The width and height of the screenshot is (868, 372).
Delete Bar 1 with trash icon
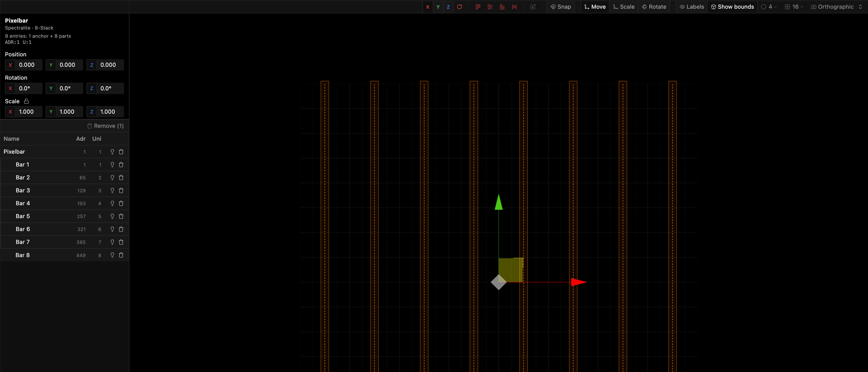pos(121,165)
